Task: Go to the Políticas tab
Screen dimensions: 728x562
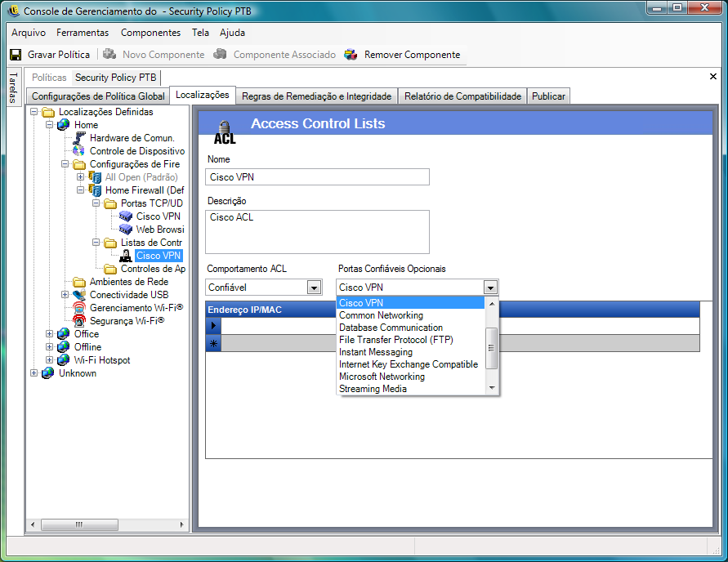Action: click(x=49, y=78)
